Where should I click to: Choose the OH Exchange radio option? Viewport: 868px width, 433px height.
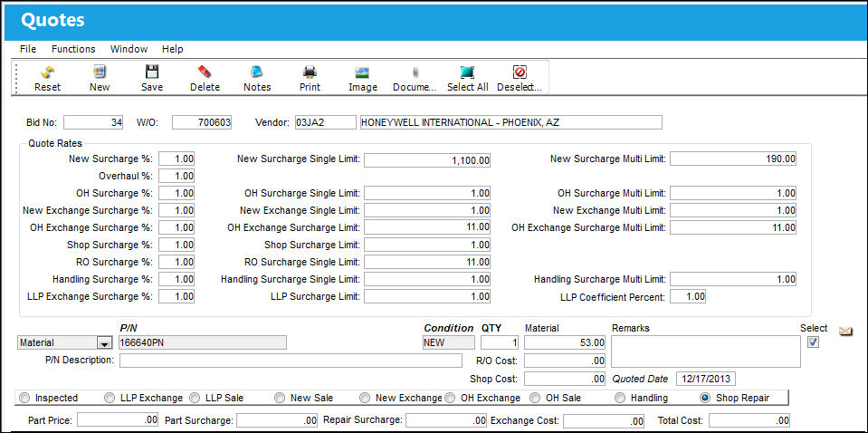tap(450, 398)
